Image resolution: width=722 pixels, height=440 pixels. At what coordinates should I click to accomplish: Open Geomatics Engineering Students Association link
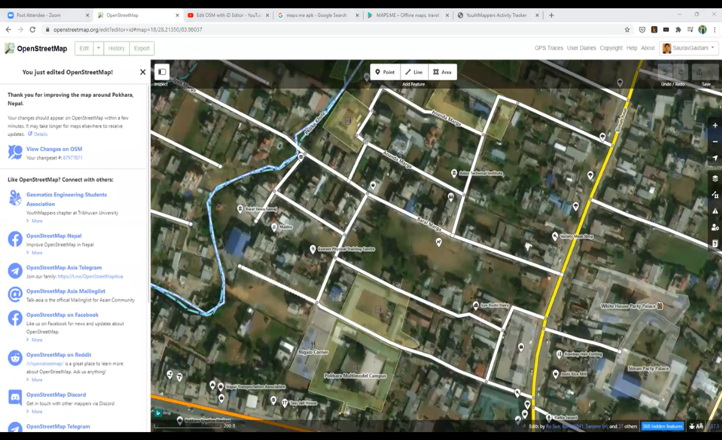66,199
